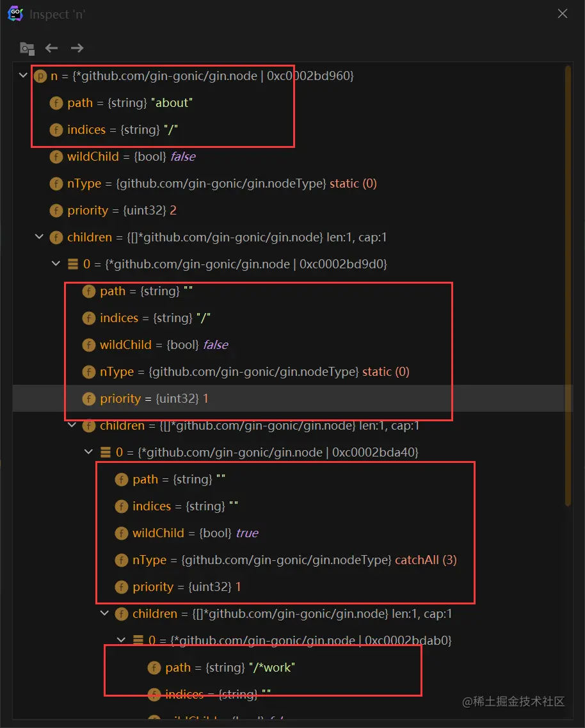Collapse element 0 at address 0xc0002bdab0
Screen dimensions: 585x728
[x=121, y=640]
